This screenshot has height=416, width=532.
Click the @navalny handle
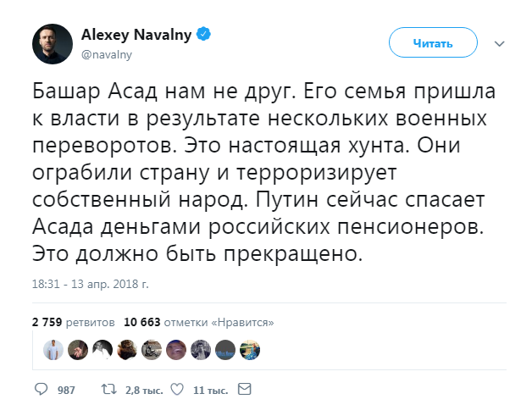coord(106,53)
